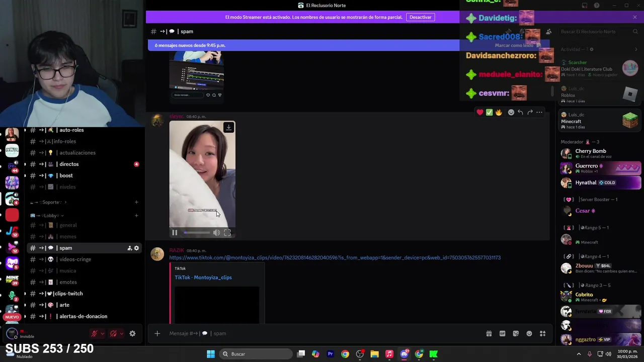Open the Windows Start menu

[x=211, y=354]
